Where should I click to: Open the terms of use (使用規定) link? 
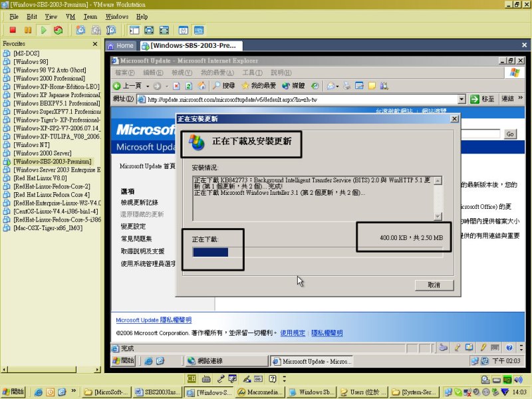click(293, 333)
